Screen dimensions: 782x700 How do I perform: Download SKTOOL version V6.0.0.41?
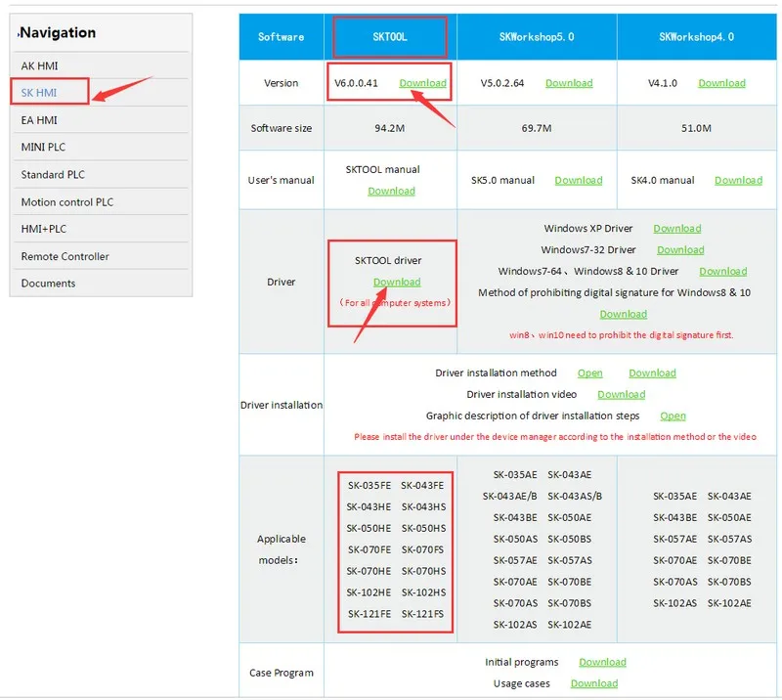422,83
